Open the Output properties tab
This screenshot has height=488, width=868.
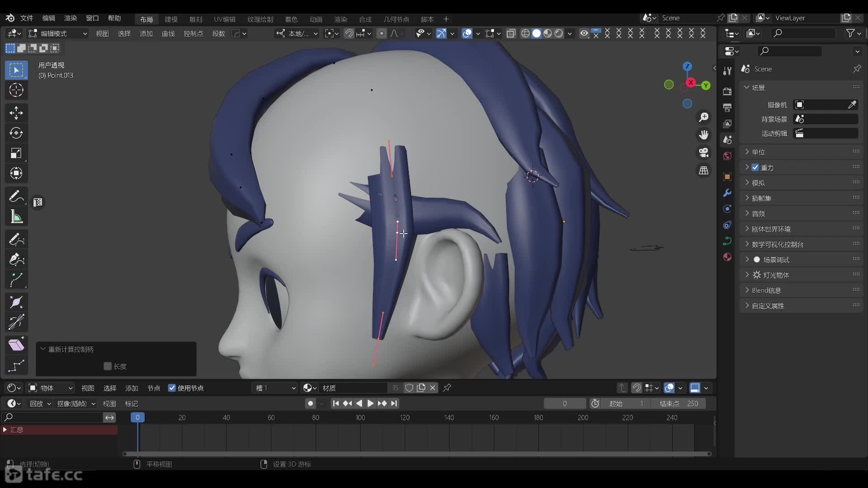click(727, 108)
